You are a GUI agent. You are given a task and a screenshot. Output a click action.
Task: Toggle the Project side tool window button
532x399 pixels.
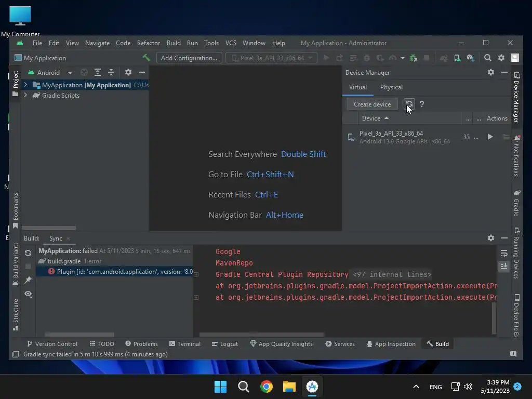[15, 84]
